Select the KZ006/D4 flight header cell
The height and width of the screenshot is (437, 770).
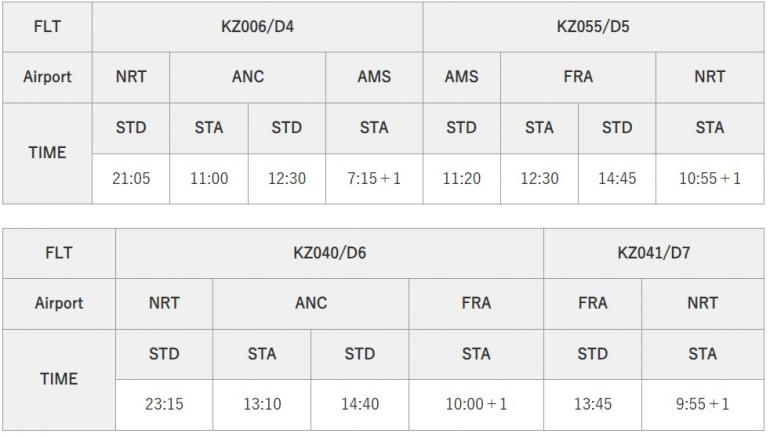pyautogui.click(x=257, y=27)
